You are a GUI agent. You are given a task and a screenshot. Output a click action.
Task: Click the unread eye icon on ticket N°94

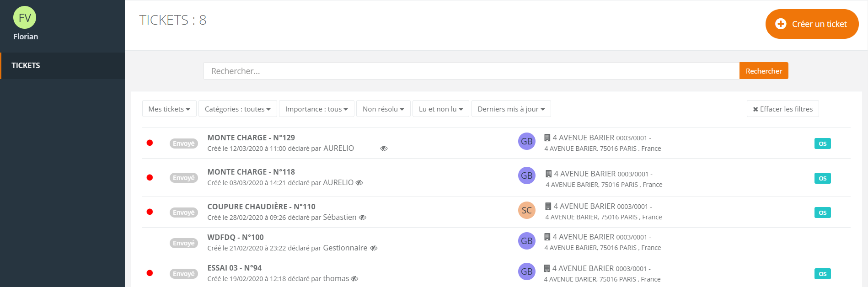[354, 279]
